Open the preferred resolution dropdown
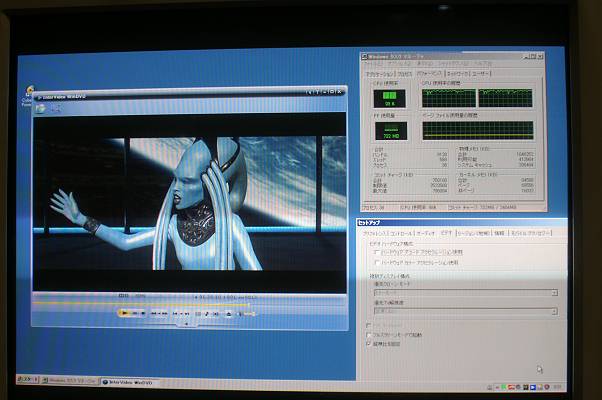The width and height of the screenshot is (602, 400). [466, 311]
